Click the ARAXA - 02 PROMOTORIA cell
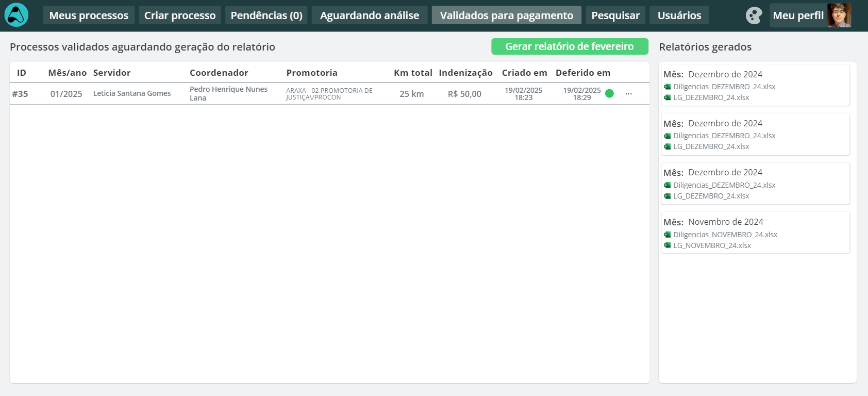868x396 pixels. [329, 94]
